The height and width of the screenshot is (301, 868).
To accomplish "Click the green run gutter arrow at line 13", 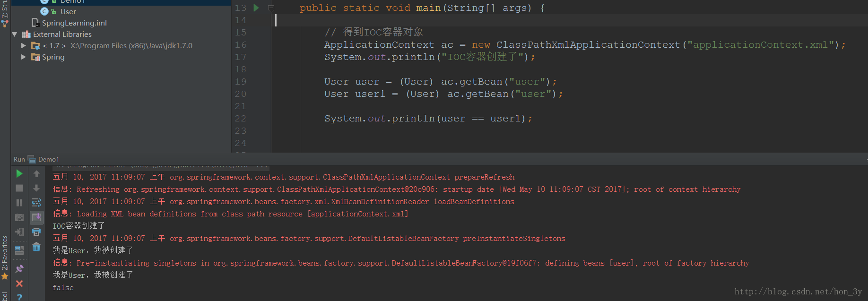I will point(256,8).
